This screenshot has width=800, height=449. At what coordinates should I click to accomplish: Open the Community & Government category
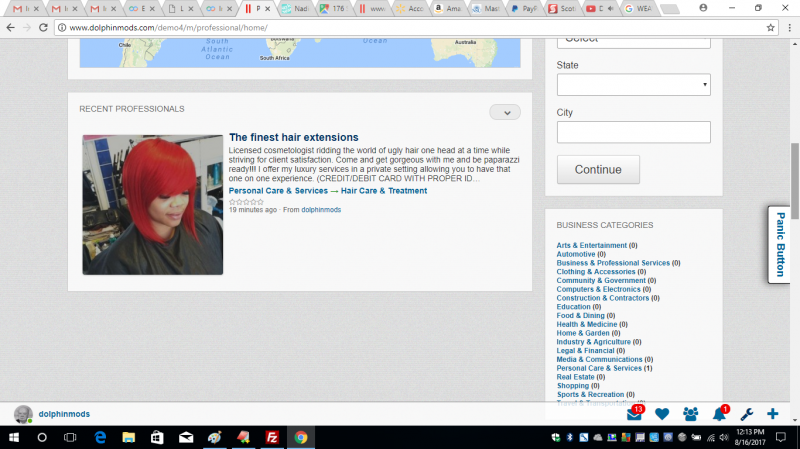(601, 280)
